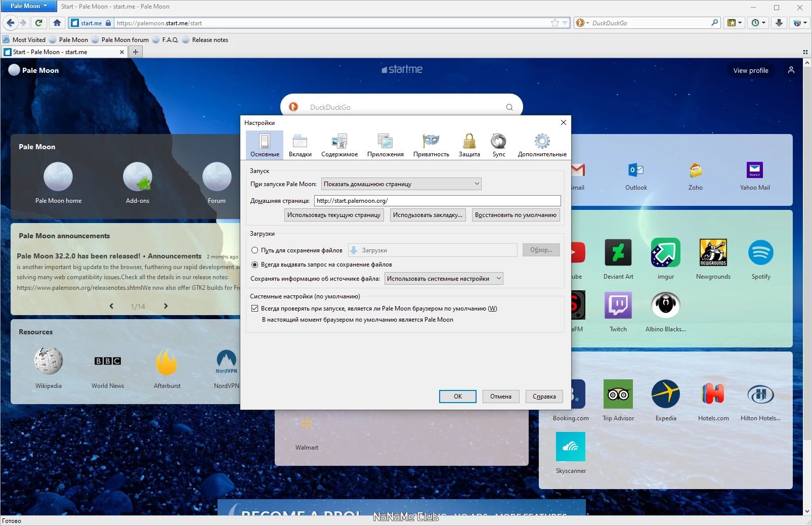Viewport: 812px width, 526px height.
Task: Switch to the Вкладки settings tab
Action: (300, 145)
